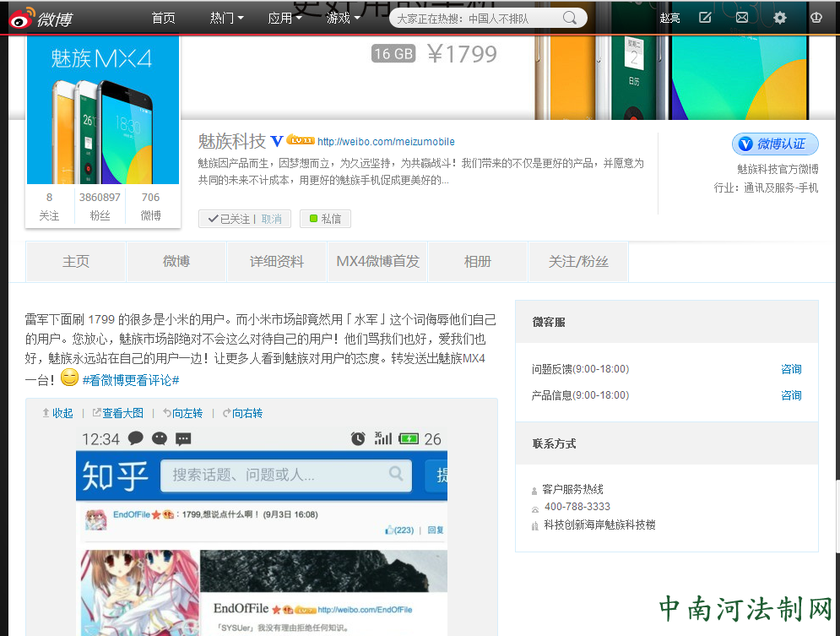Click the 400-788-3333 hotline number

pyautogui.click(x=577, y=506)
